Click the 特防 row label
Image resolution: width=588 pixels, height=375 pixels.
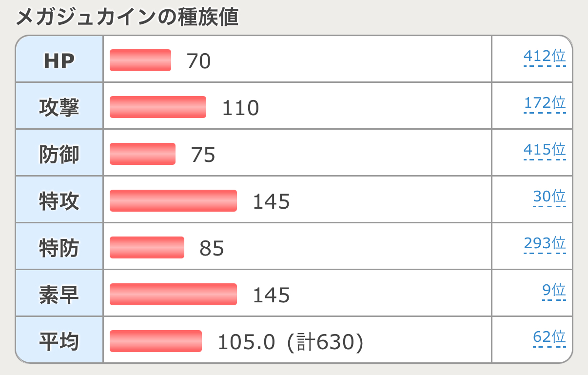(x=59, y=248)
